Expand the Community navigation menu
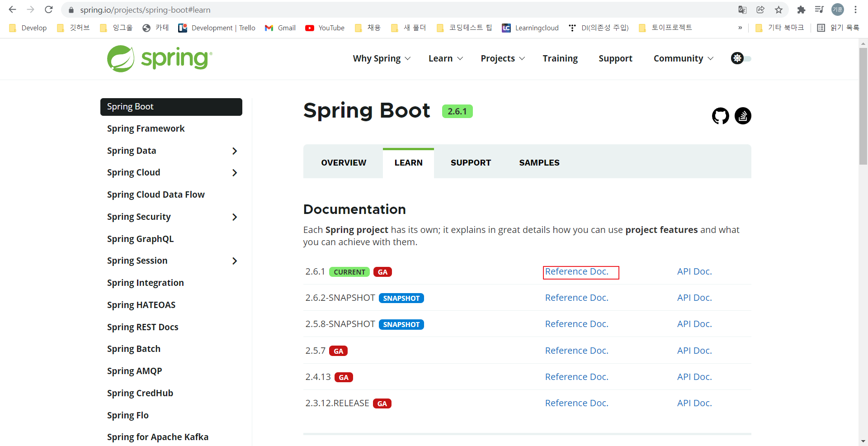868x446 pixels. point(684,58)
